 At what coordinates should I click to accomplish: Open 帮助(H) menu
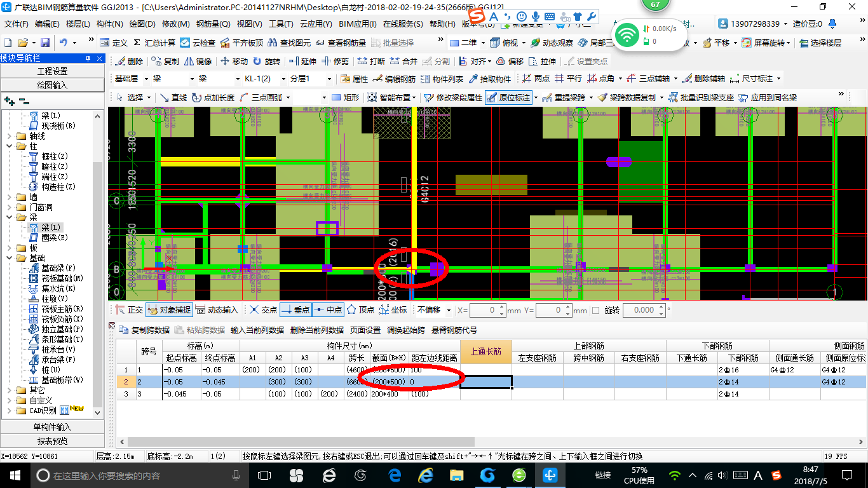(x=442, y=24)
